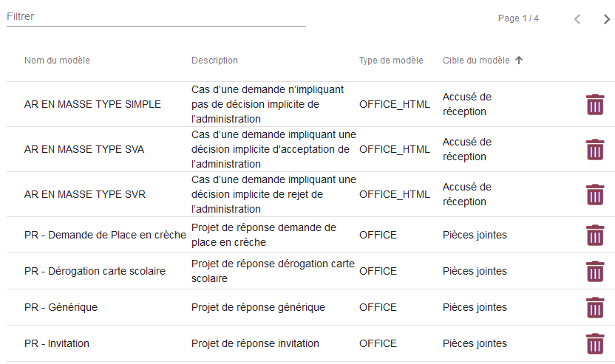This screenshot has height=364, width=615.
Task: Delete the AR EN MASSE TYPE SIMPLE template
Action: tap(594, 105)
